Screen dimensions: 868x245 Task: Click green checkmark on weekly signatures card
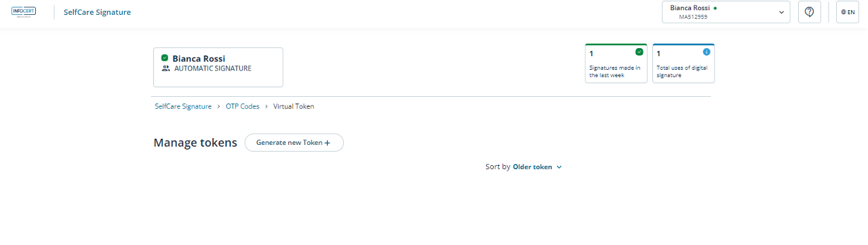[x=639, y=51]
